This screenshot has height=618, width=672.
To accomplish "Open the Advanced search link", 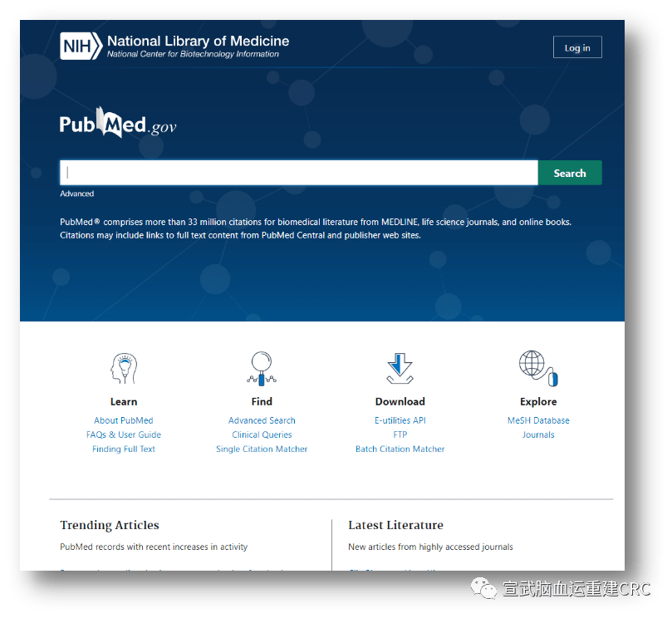I will point(76,193).
